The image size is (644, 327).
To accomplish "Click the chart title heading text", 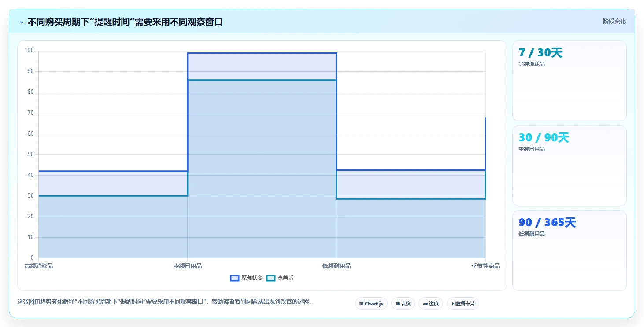I will pyautogui.click(x=125, y=22).
